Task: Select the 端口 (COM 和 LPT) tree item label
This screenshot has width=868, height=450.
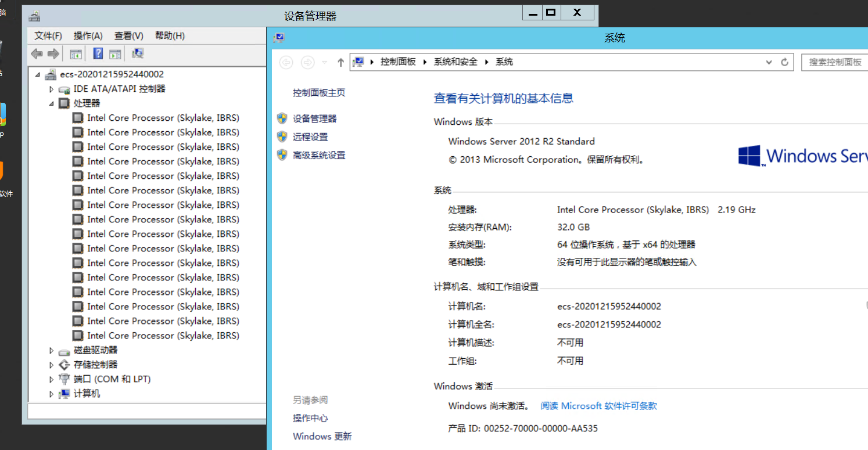Action: pyautogui.click(x=112, y=379)
